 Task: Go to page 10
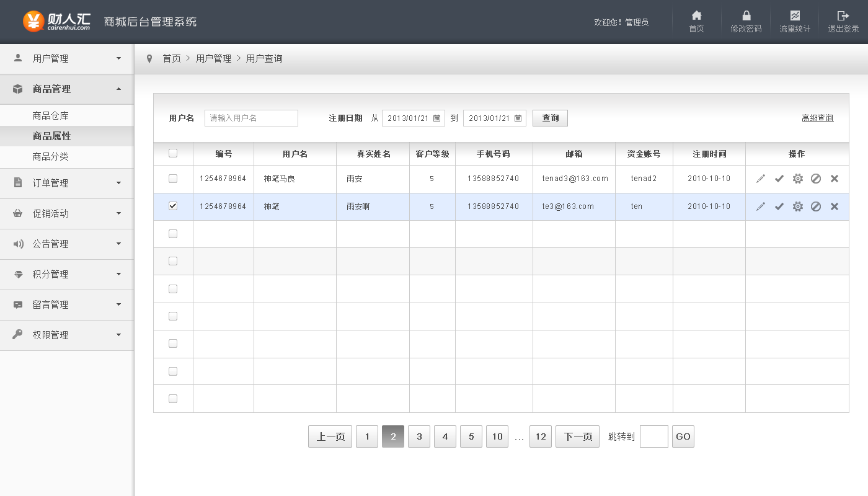(497, 436)
